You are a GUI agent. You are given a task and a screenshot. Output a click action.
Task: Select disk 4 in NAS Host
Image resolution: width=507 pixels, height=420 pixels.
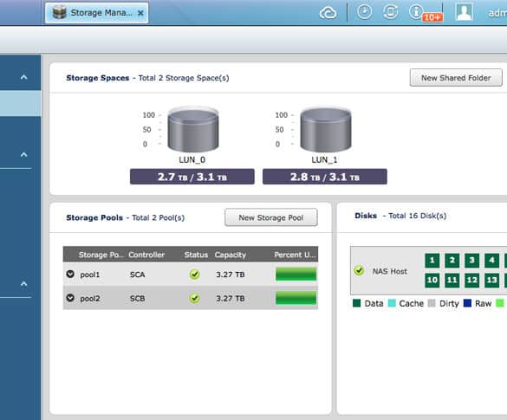tap(491, 261)
